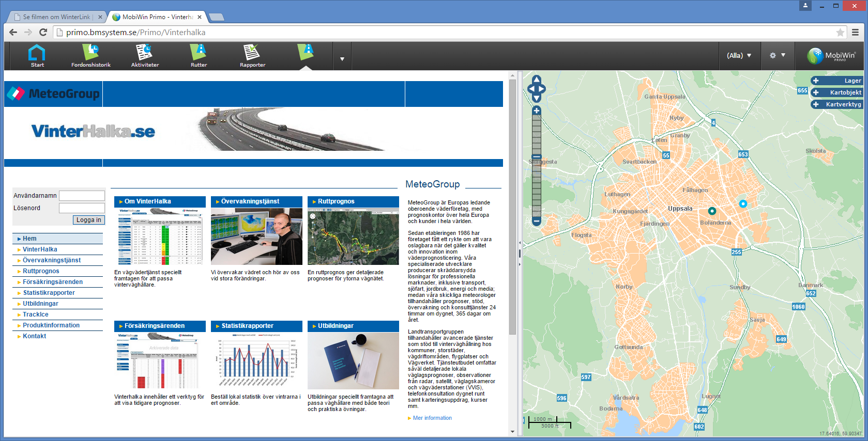Open the Övervakningstjänst operator photo
Viewport: 868px width, 441px height.
(x=256, y=237)
